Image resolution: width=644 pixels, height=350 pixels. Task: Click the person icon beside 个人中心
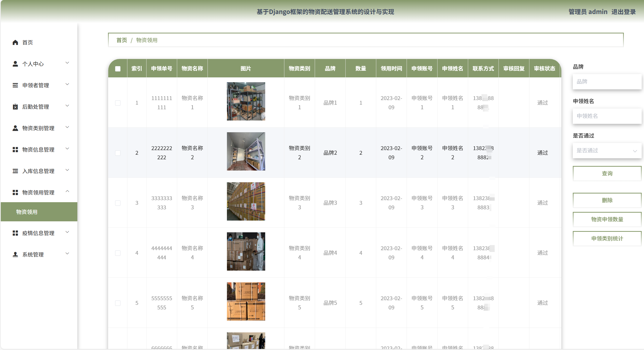[x=15, y=64]
